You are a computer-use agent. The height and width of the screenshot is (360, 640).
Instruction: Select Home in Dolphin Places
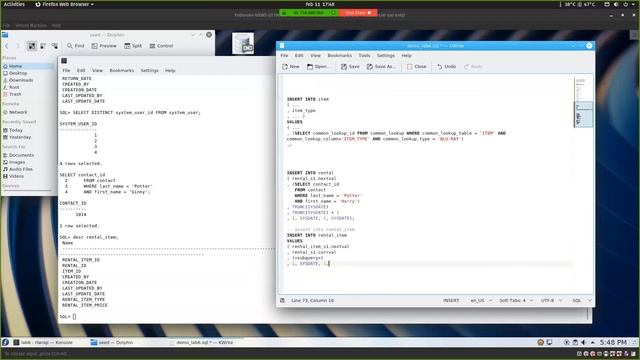point(28,66)
